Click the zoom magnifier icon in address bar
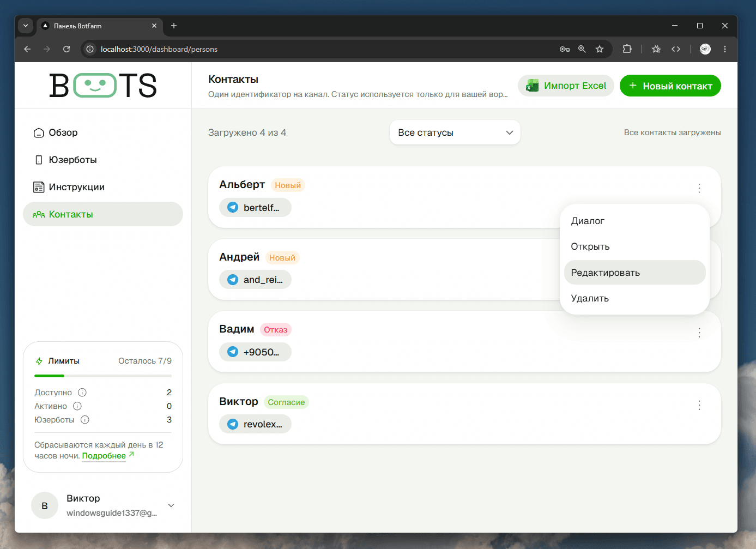 582,49
